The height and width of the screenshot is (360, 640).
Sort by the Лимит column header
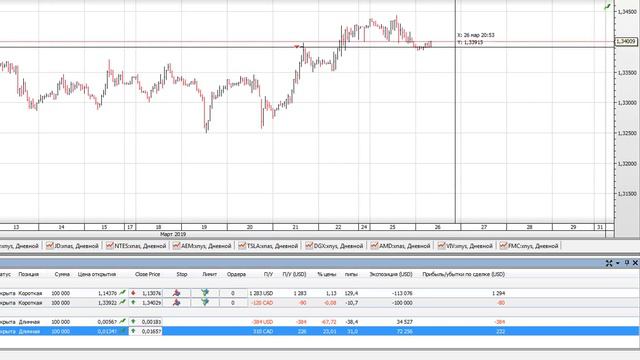(x=209, y=274)
